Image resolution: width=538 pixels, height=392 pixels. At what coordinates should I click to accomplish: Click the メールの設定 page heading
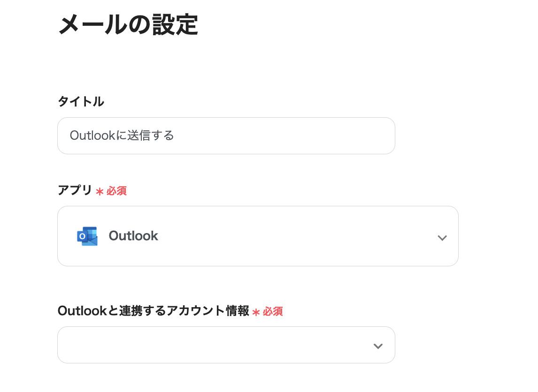[128, 25]
